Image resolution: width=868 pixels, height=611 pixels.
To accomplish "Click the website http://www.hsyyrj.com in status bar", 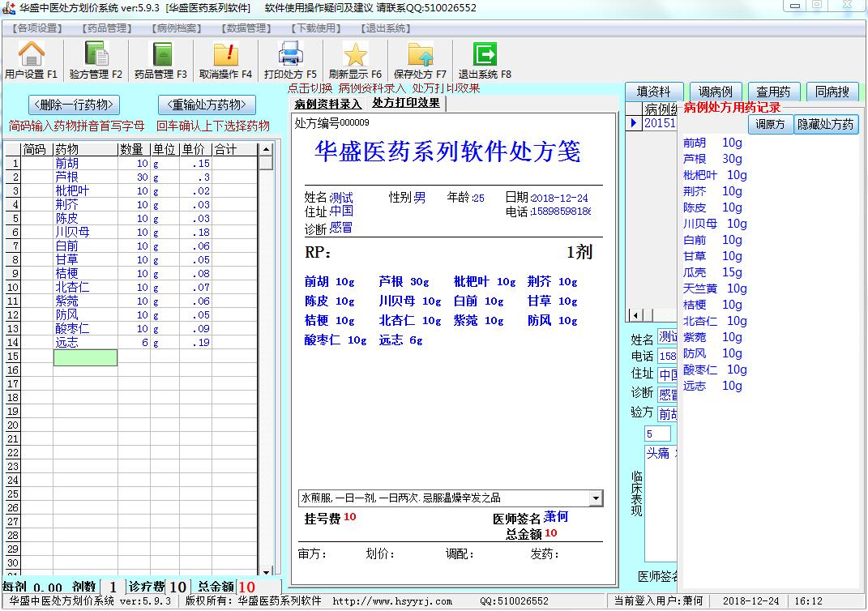I will [x=392, y=601].
